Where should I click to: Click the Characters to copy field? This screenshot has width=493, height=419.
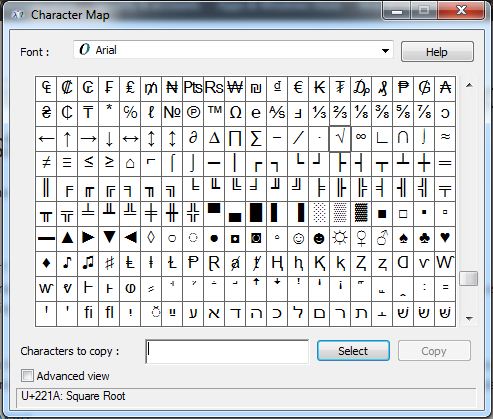(227, 351)
